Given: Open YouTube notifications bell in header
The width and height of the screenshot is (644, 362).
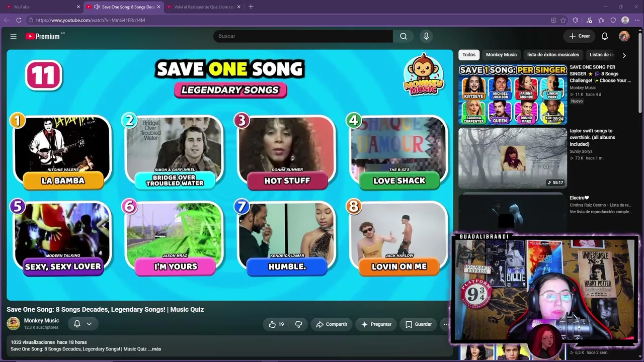Looking at the screenshot, I should tap(605, 36).
